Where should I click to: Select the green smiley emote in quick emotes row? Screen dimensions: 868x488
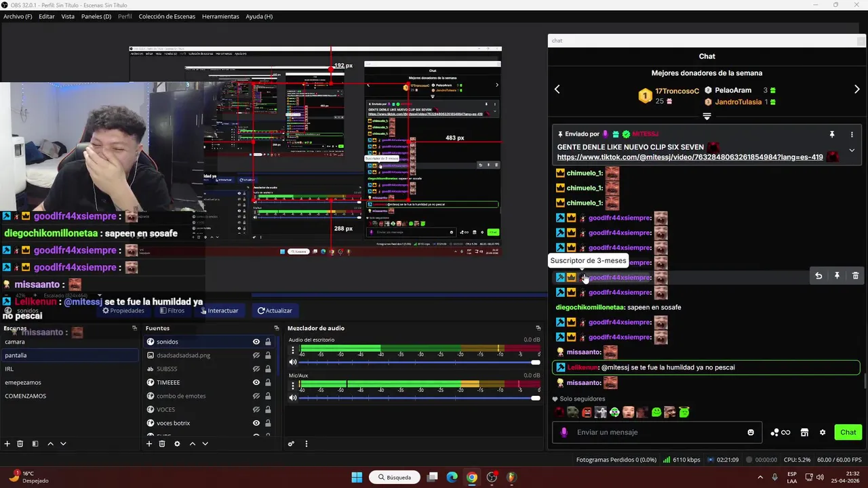tap(656, 412)
